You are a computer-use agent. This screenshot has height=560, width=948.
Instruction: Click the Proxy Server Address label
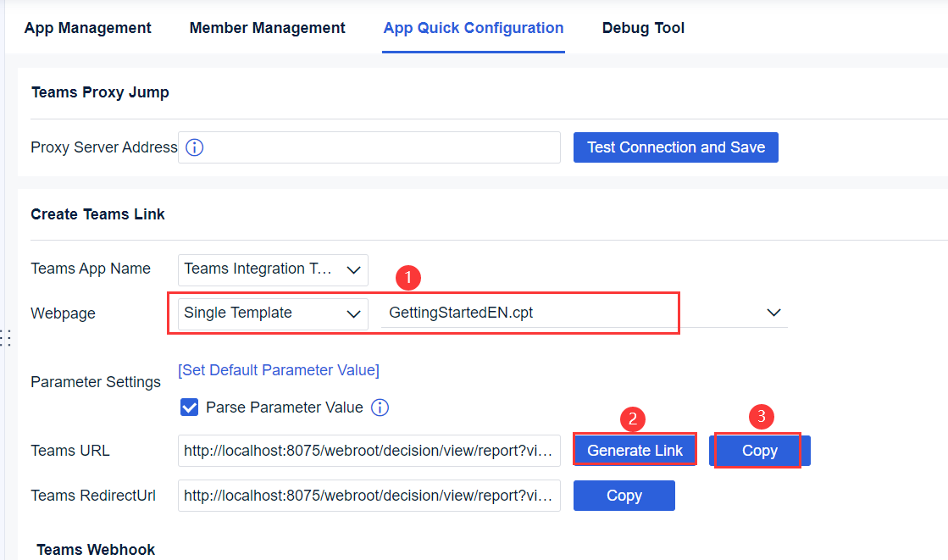[104, 147]
